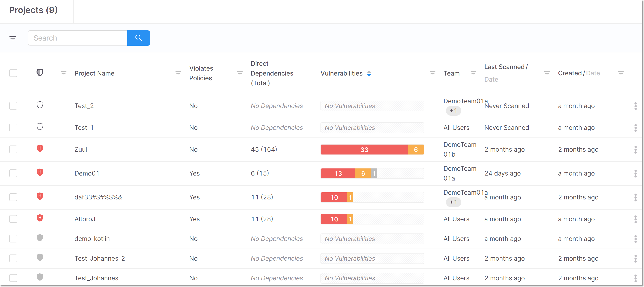Click the shield icon for Test_2

point(40,105)
